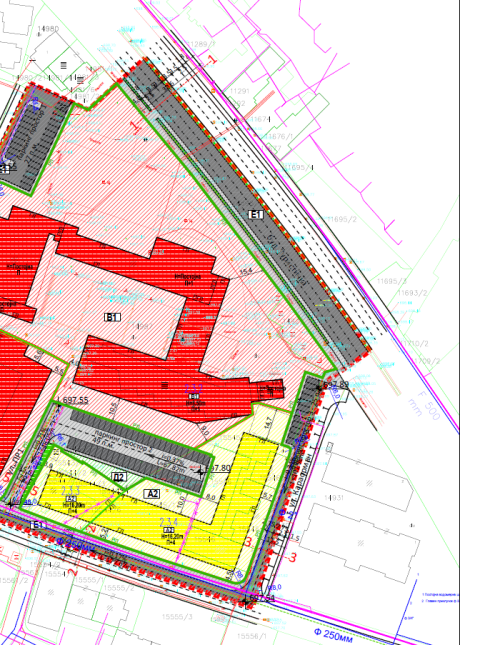Click the blue Ф 250мм pipe label at bottom right
Screen dimensions: 480x645
click(333, 635)
